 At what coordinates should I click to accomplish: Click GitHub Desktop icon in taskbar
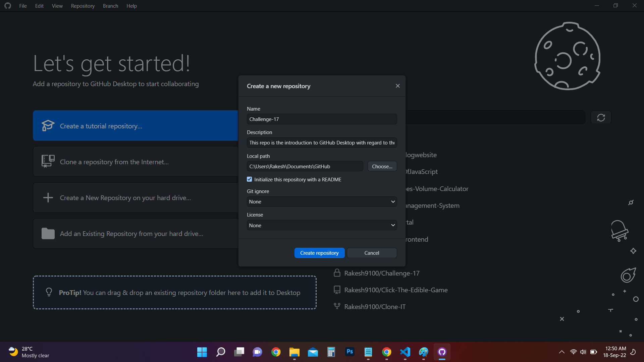(x=442, y=352)
